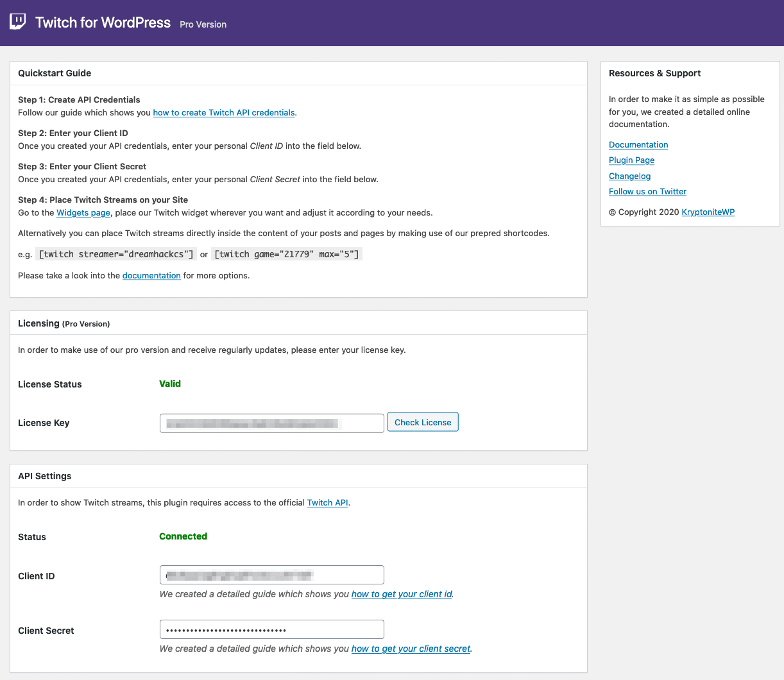The width and height of the screenshot is (784, 680).
Task: Open the Twitch API link
Action: coord(328,502)
